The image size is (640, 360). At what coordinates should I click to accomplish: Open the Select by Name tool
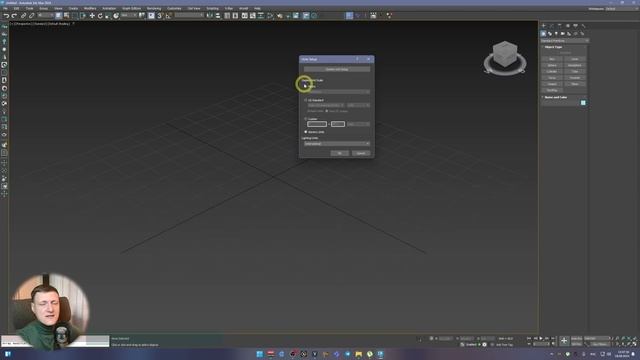(67, 16)
